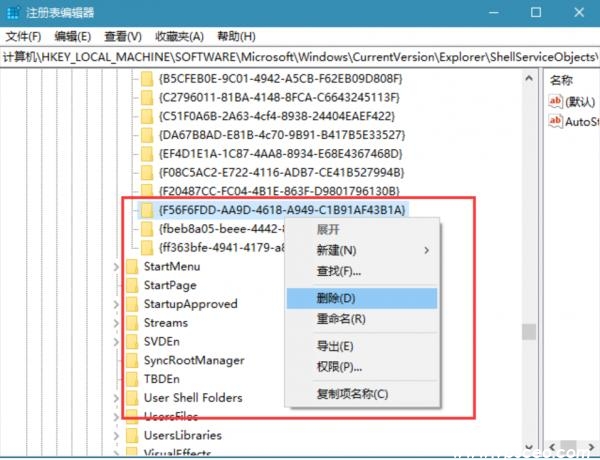Select folder icon of {DA67B8AD-E81B-4c70-9B91-B417B5E33527}

[x=147, y=135]
